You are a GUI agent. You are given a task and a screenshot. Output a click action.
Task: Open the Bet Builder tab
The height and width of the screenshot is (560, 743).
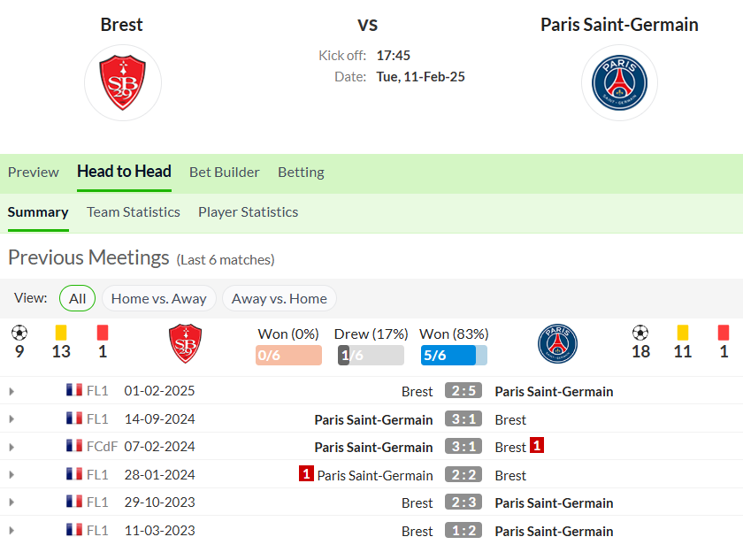[224, 172]
